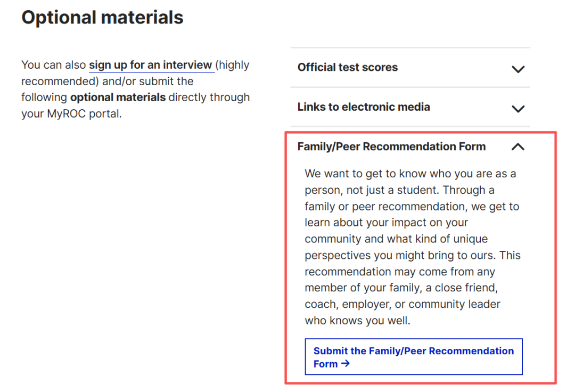Screen dimensions: 575x392
Task: Click the arrow icon in the Submit button
Action: pyautogui.click(x=346, y=364)
